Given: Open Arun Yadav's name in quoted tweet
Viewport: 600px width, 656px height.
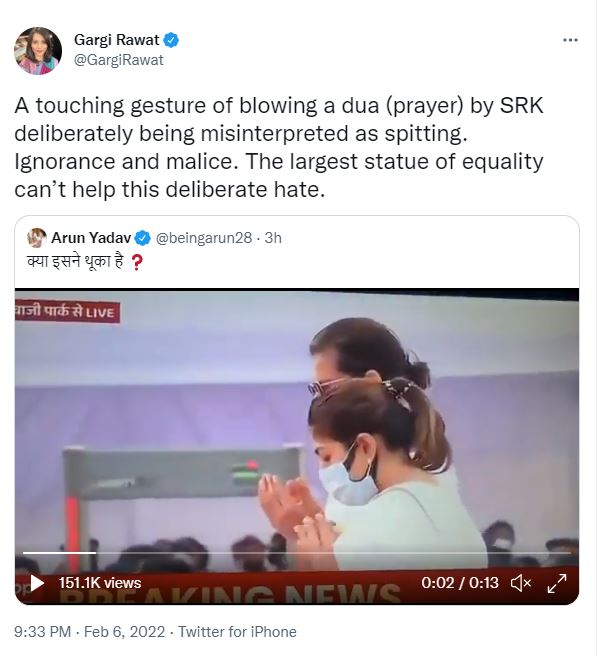Looking at the screenshot, I should point(92,238).
